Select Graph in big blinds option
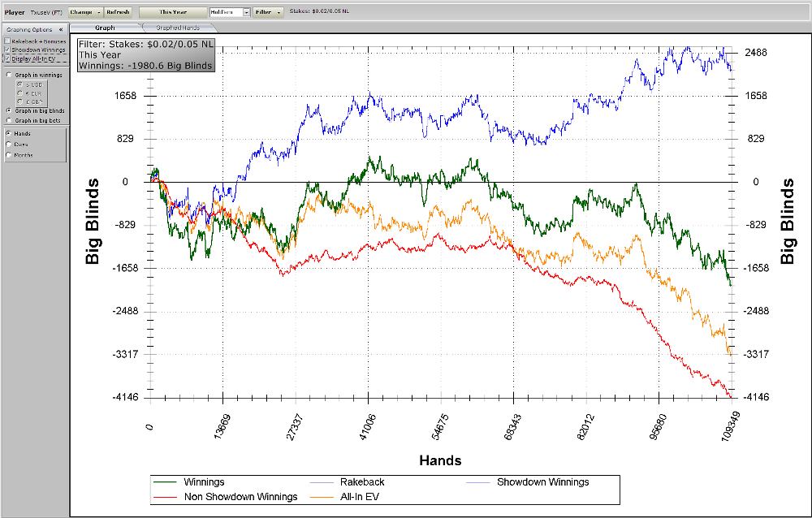Screen dimensions: 812x518 [x=9, y=110]
